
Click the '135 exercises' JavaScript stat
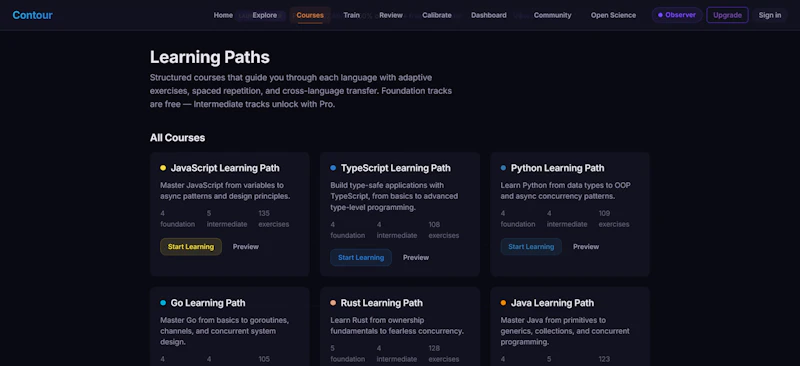pos(273,218)
